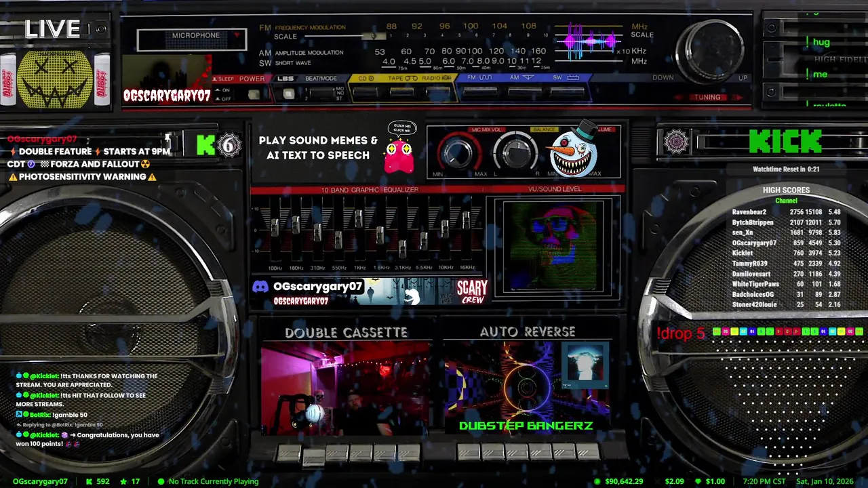Click the green dot before No Track
This screenshot has width=868, height=488.
pyautogui.click(x=161, y=481)
